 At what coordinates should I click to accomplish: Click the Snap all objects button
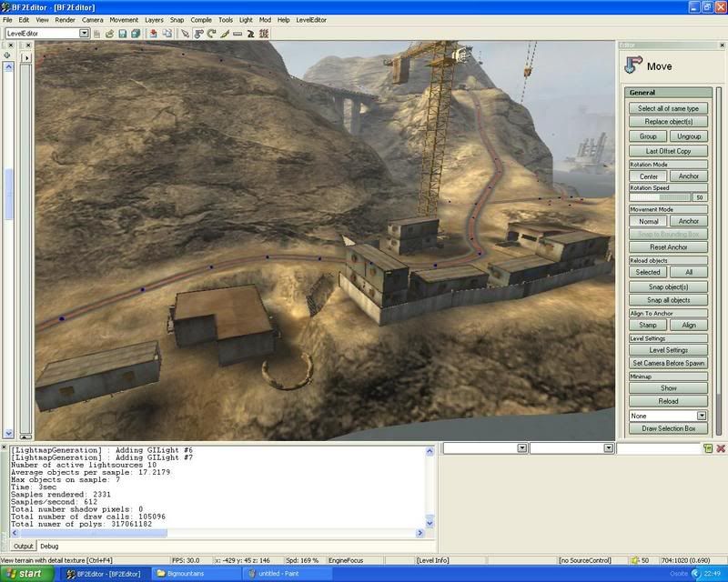pos(669,300)
